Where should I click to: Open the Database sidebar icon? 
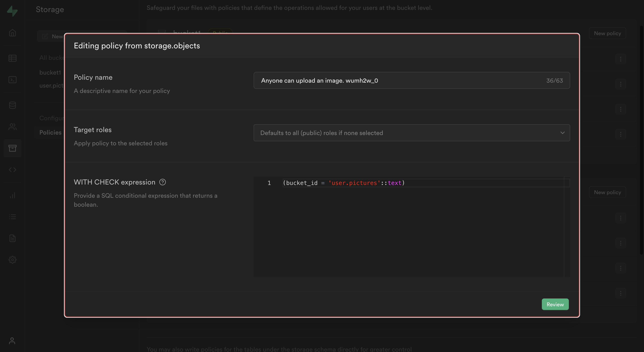click(x=13, y=105)
